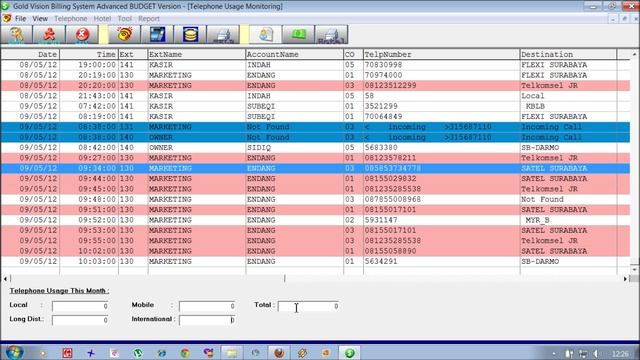
Task: Open the Hotel menu
Action: click(102, 19)
